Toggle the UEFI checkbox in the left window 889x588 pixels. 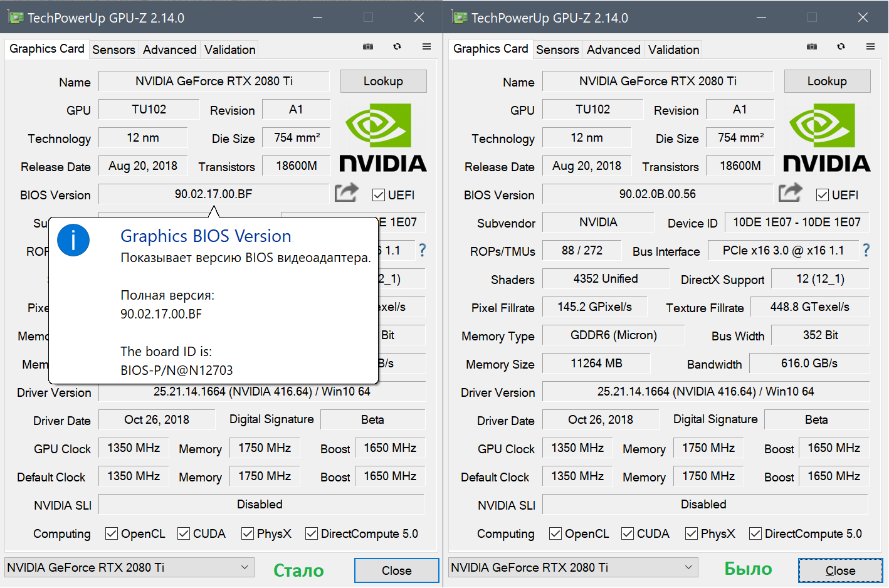point(379,195)
